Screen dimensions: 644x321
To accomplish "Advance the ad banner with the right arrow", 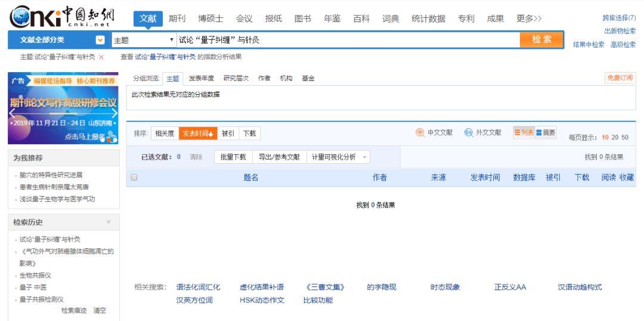I will pos(114,112).
